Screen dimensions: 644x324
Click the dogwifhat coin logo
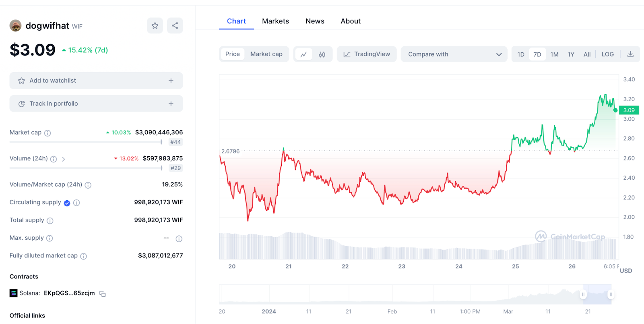[15, 26]
